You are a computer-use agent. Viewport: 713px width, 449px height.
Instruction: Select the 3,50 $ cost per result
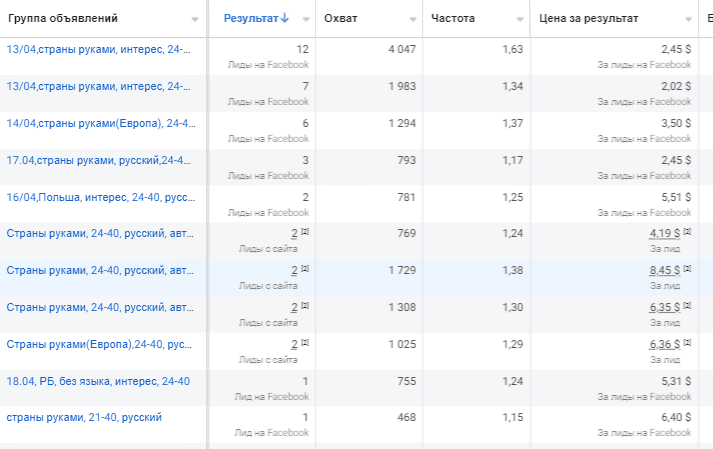pos(676,123)
